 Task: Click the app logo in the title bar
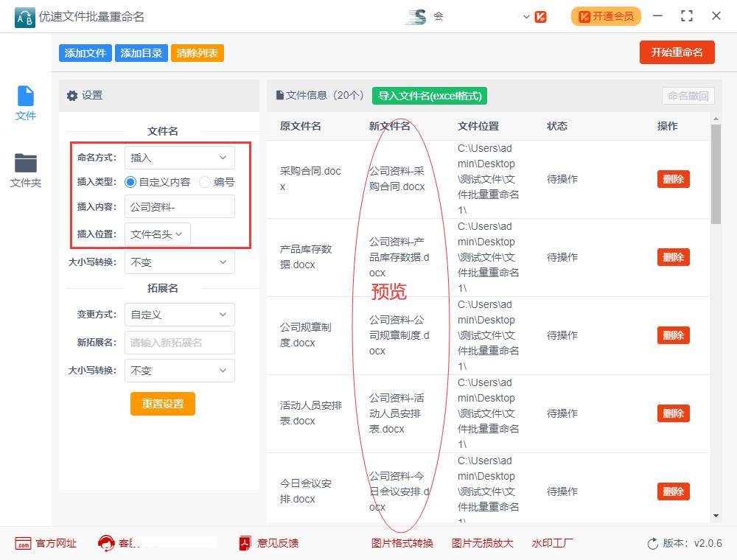[24, 17]
